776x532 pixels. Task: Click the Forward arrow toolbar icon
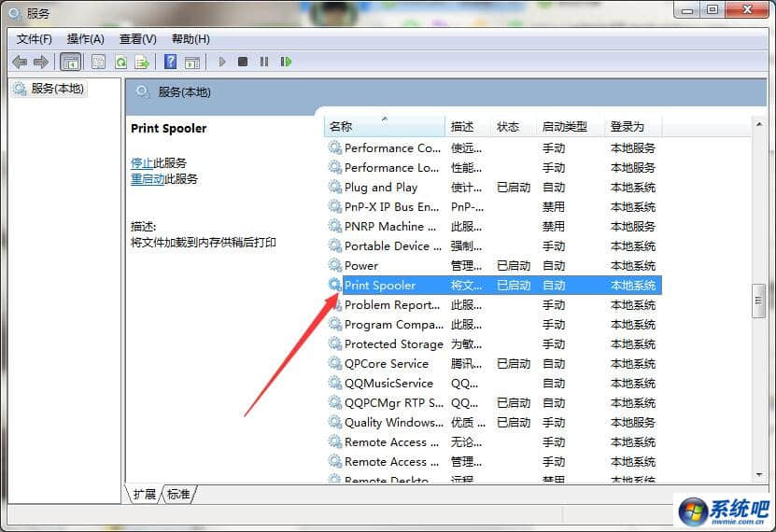pyautogui.click(x=41, y=62)
